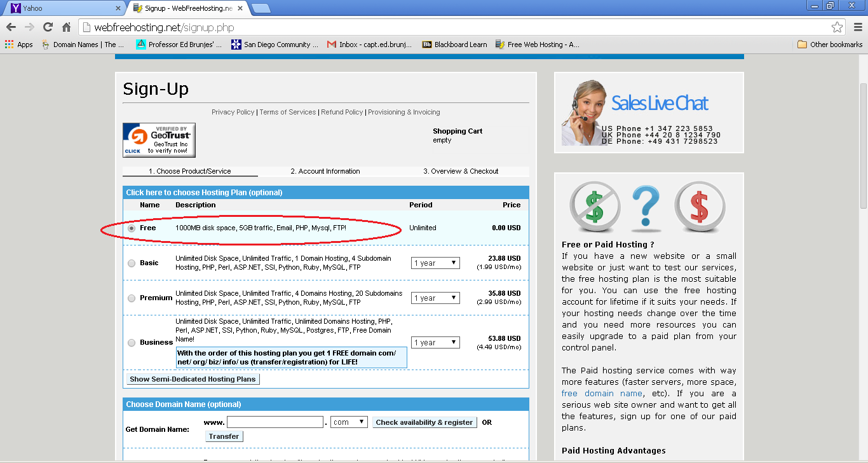Viewport: 868px width, 463px height.
Task: Open the Gmail Inbox bookmark
Action: point(369,45)
